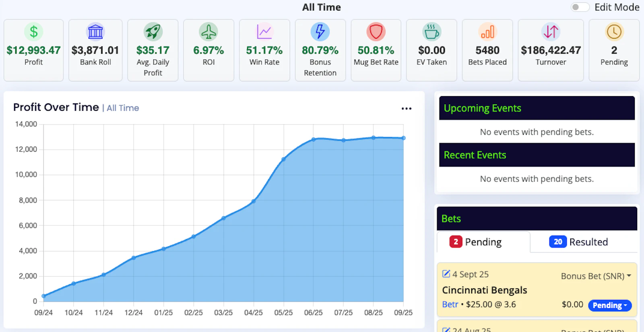This screenshot has width=644, height=332.
Task: Click the clock Pending icon
Action: (x=614, y=32)
